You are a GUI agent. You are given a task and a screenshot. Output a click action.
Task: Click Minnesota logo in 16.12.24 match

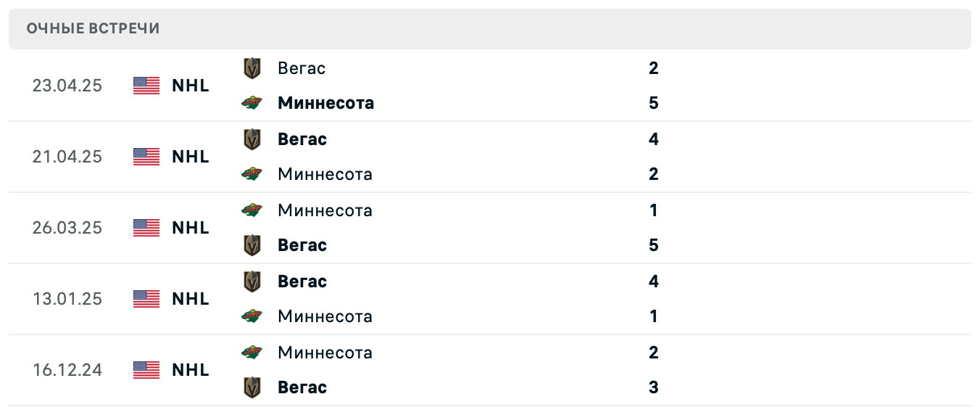(x=252, y=353)
